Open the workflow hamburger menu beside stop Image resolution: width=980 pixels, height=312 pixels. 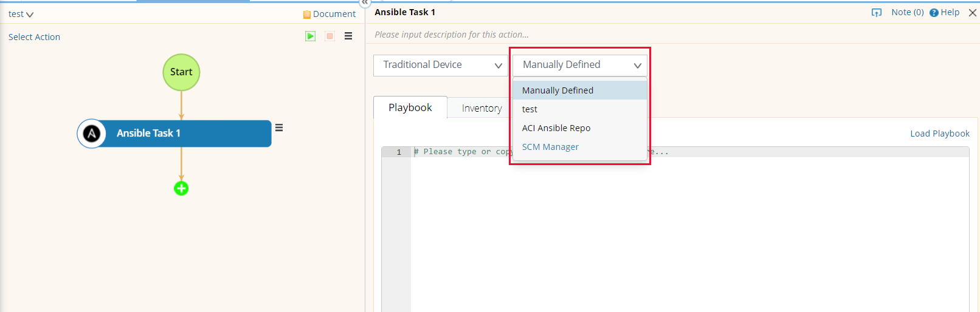point(348,36)
